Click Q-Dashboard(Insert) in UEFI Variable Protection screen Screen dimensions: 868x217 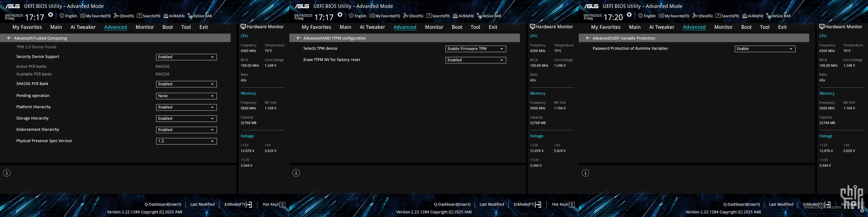coord(741,204)
